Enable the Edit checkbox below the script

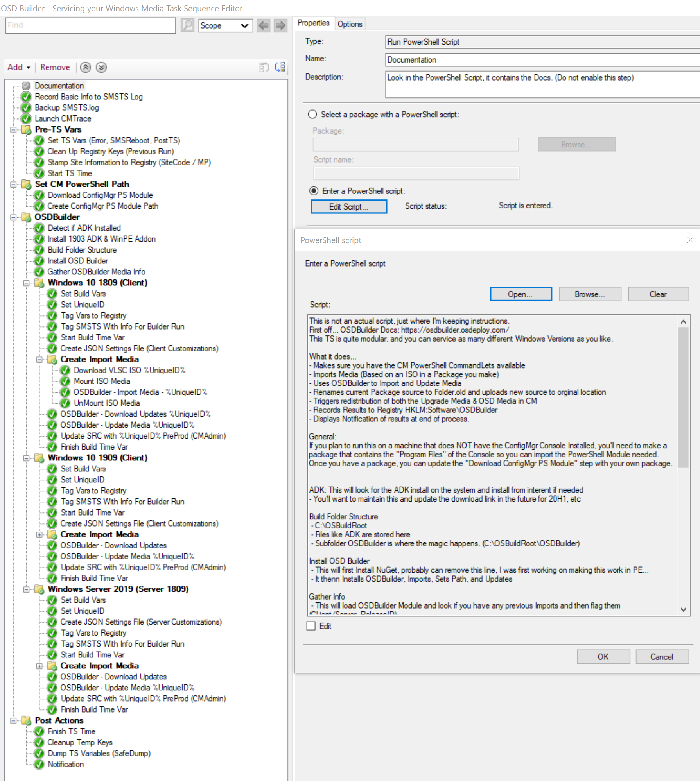pos(311,626)
